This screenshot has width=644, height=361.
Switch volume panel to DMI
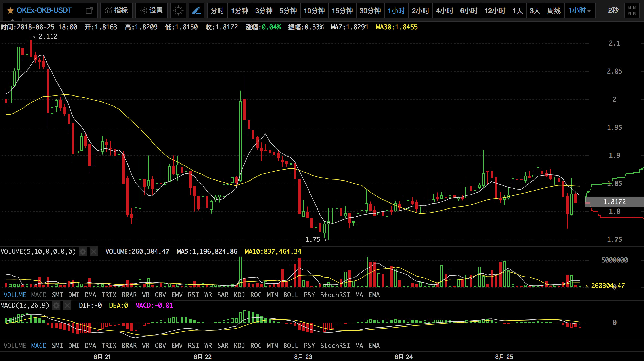click(74, 295)
